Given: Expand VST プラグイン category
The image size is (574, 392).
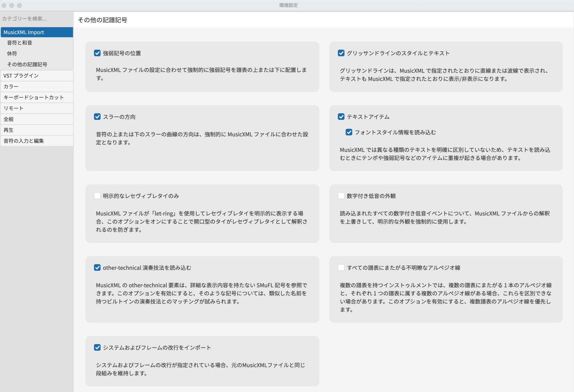Looking at the screenshot, I should point(37,76).
